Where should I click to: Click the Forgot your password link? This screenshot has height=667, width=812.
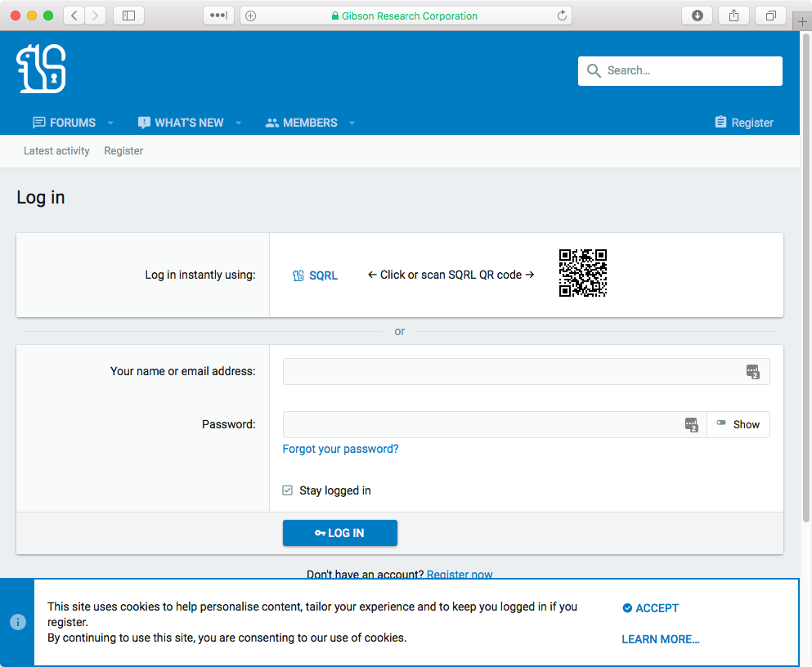[340, 449]
